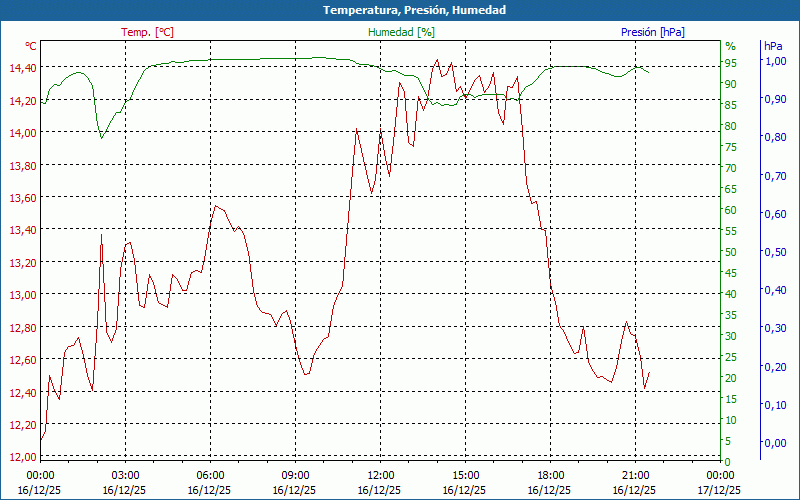Click the 0,00 pressure axis tick
Image resolution: width=800 pixels, height=500 pixels.
[775, 443]
